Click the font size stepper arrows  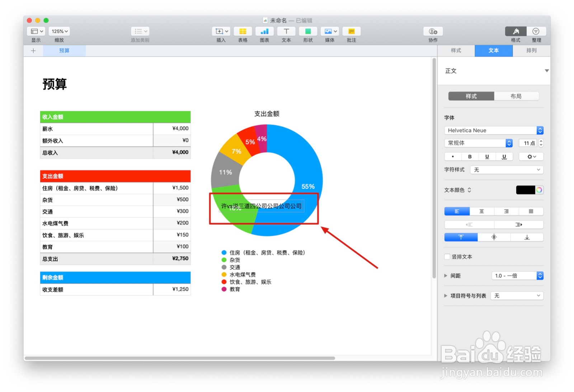541,143
